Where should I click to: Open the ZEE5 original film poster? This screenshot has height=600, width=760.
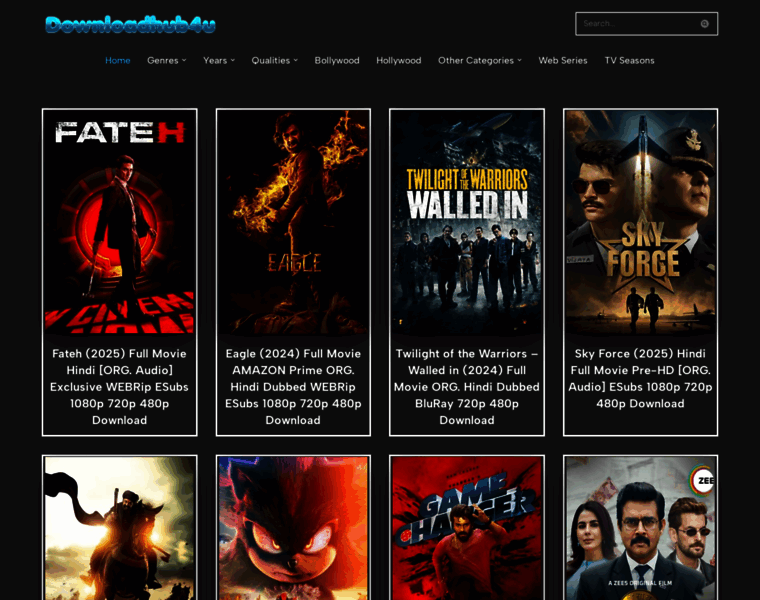(x=640, y=528)
